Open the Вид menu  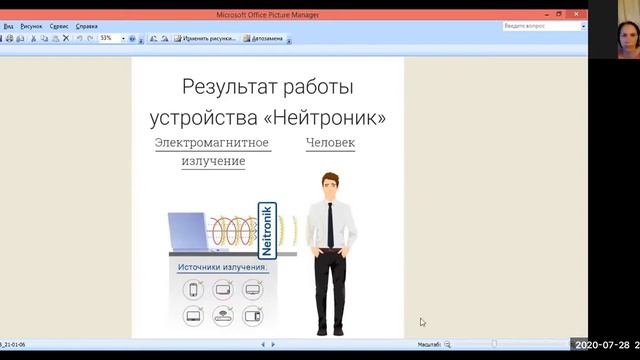(9, 26)
